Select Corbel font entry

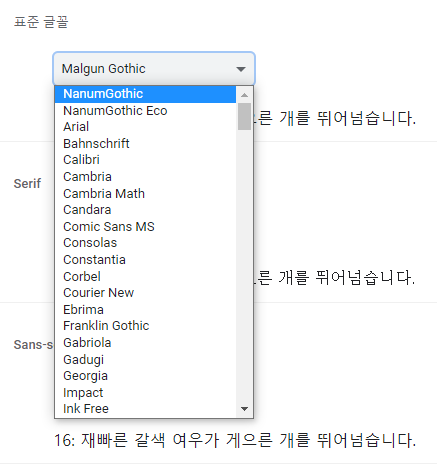[145, 276]
